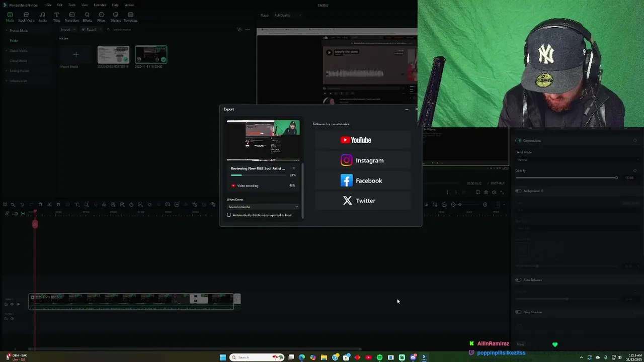Open Facebook link in Export dialog

point(363,180)
